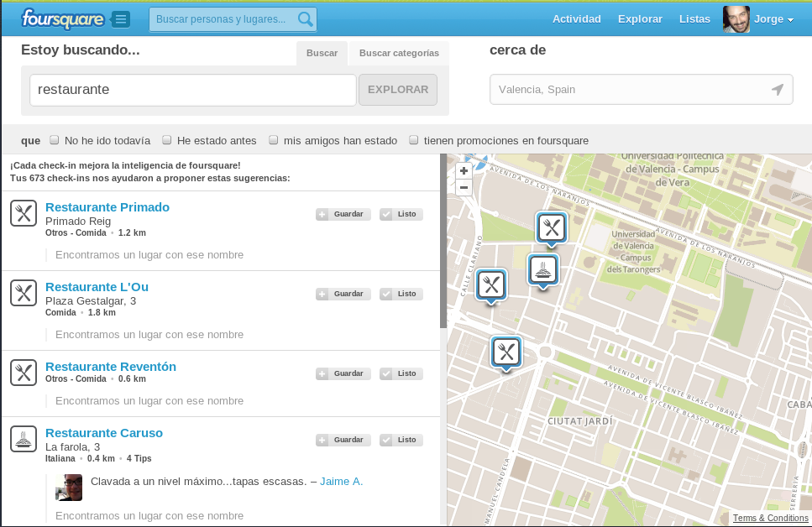The height and width of the screenshot is (527, 812).
Task: Enable the 'No he ido todavía' filter
Action: pos(54,140)
